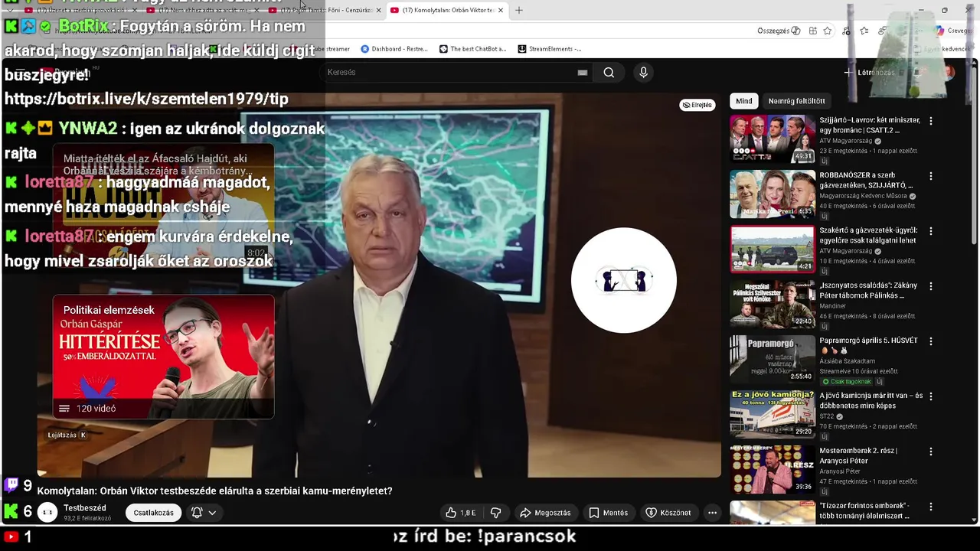Expand notification options chevron next to bell

[212, 513]
